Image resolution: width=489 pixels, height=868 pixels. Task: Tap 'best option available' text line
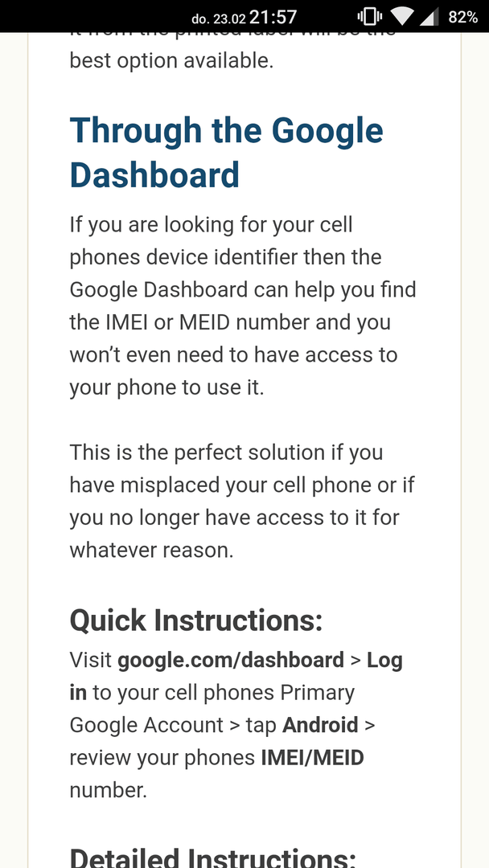point(171,61)
